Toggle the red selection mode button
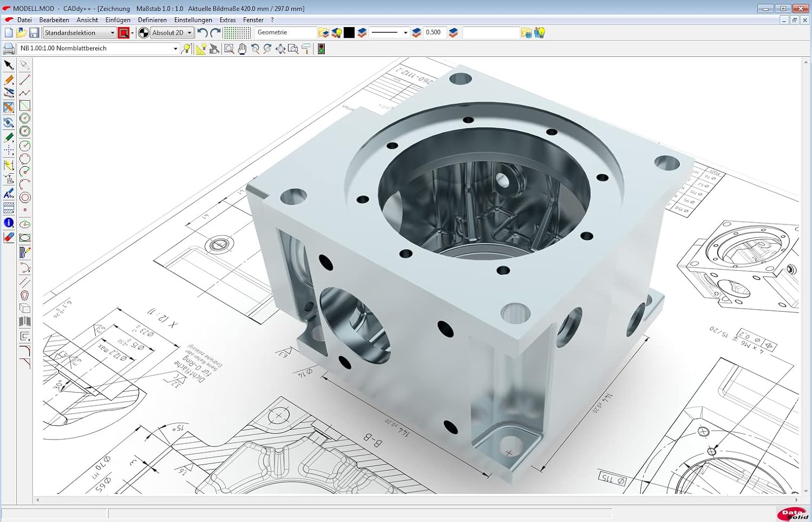Viewport: 812px width, 522px height. point(124,33)
